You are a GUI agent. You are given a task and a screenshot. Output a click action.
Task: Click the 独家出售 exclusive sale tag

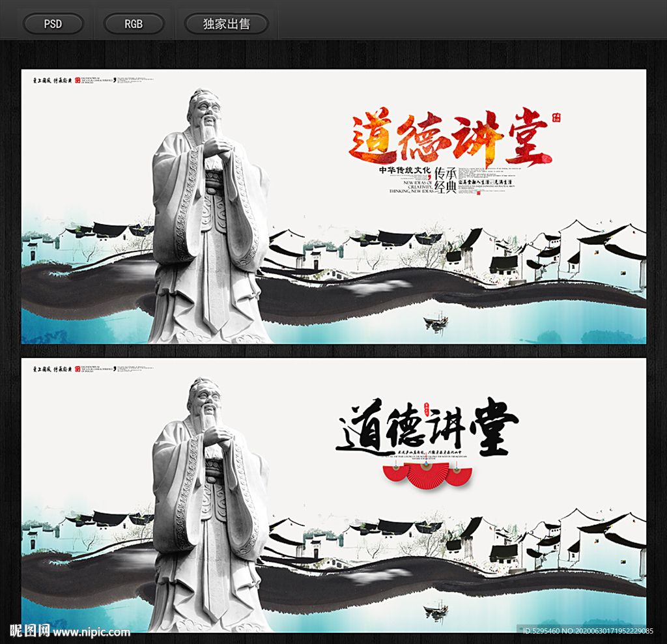226,23
